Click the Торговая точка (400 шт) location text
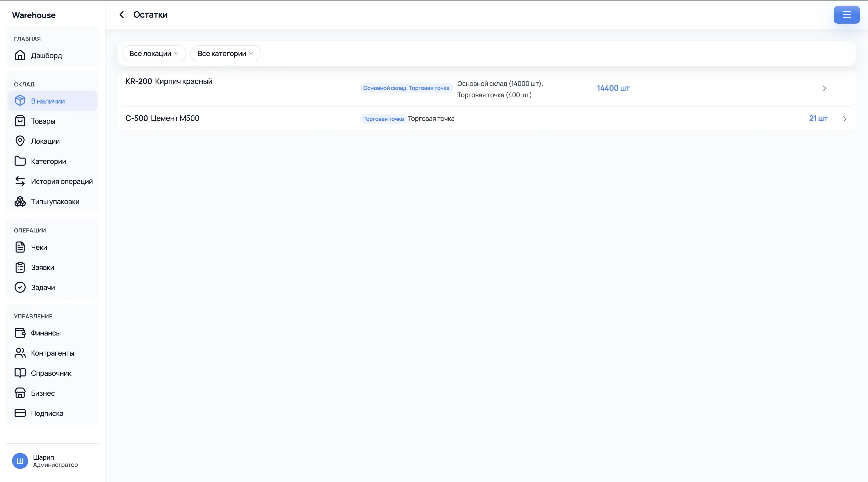Image resolution: width=868 pixels, height=482 pixels. [x=494, y=95]
